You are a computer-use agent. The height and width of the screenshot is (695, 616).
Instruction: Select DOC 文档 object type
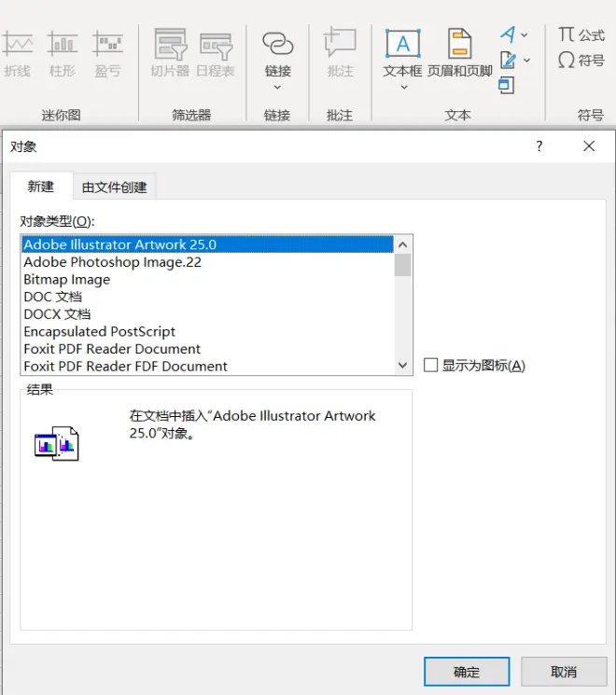coord(207,297)
